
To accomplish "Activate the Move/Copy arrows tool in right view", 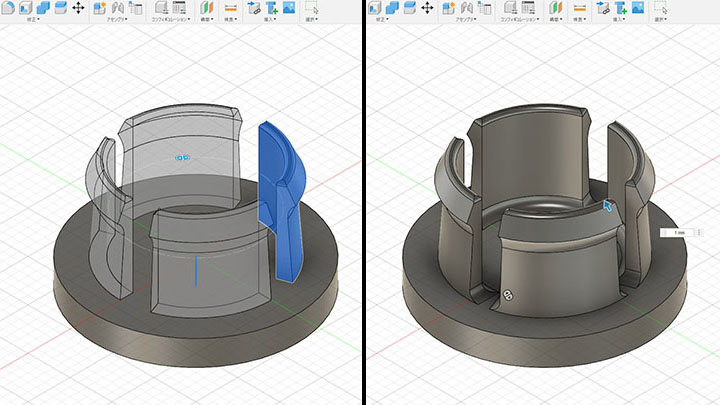I will click(x=428, y=7).
